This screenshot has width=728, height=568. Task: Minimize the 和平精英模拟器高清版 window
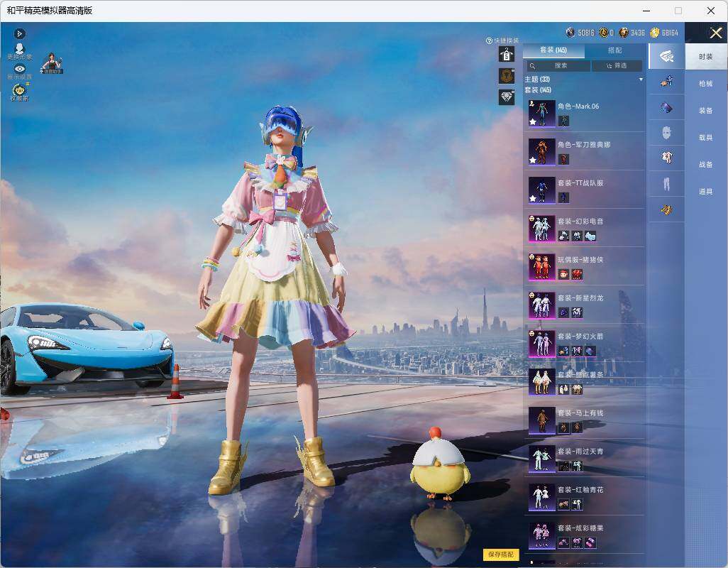646,11
